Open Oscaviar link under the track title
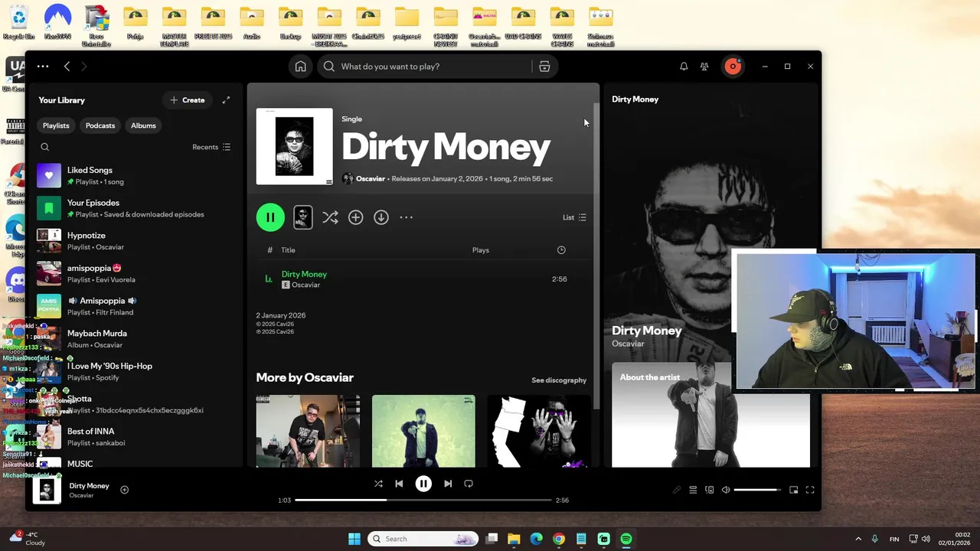The image size is (980, 551). (305, 285)
